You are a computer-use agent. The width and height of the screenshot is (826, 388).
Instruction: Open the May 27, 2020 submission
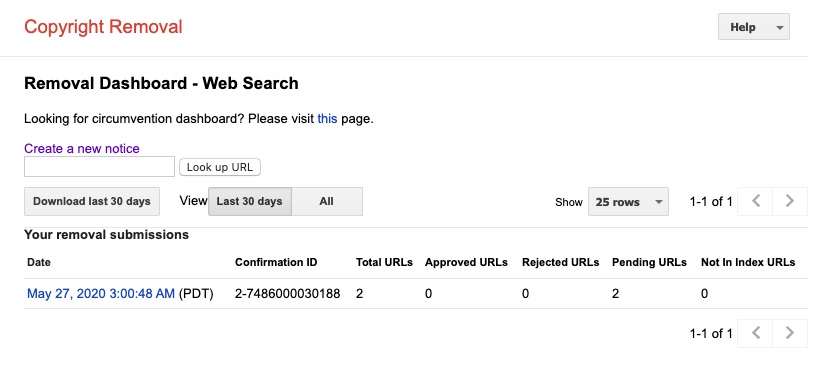click(101, 294)
